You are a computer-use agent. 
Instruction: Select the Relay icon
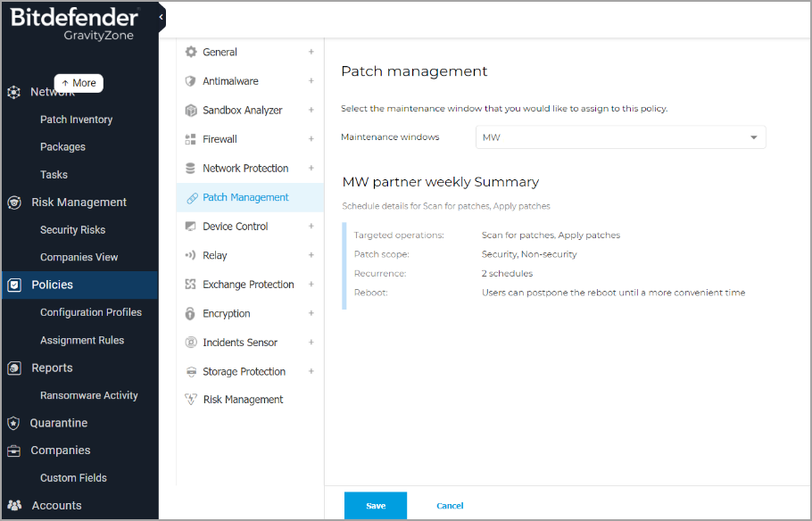191,255
